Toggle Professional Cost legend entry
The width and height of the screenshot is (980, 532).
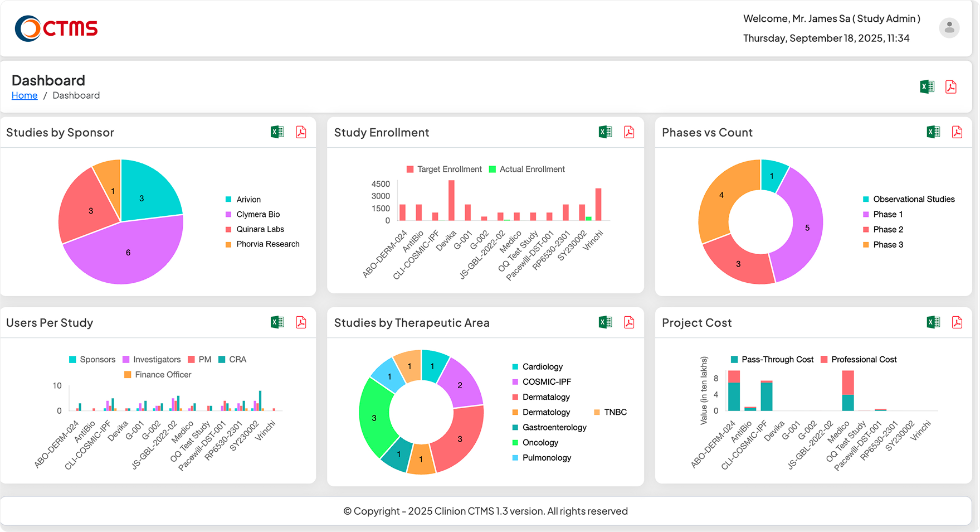click(x=859, y=359)
